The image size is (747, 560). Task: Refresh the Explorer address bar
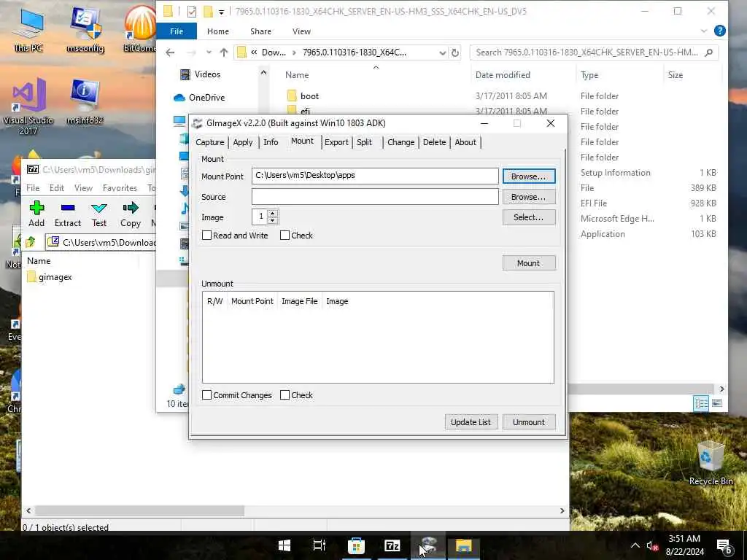click(x=455, y=52)
